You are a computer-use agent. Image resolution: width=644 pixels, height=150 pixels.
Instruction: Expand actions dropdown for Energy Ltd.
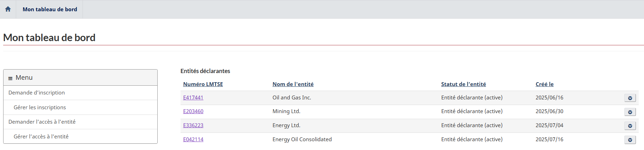point(630,126)
